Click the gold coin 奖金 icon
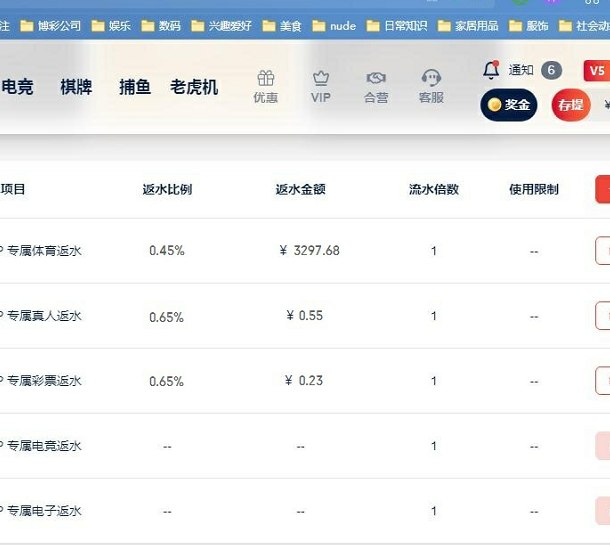Screen dimensions: 610x545 (x=495, y=105)
